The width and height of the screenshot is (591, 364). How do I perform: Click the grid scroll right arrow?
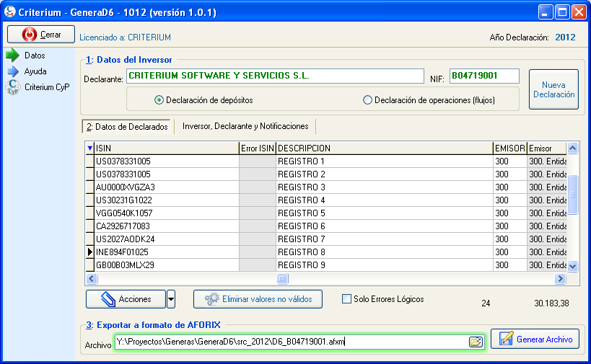(x=560, y=278)
